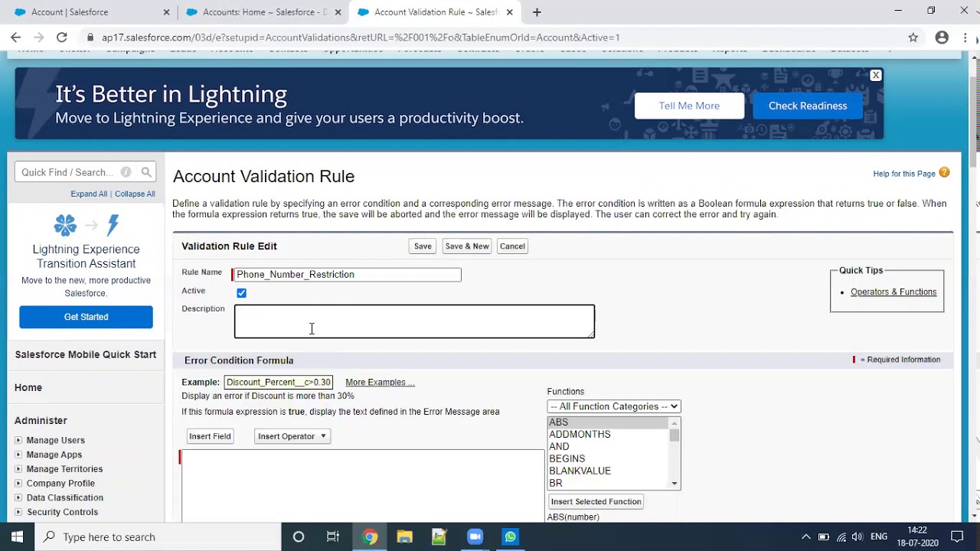Open the notification center icon
Image resolution: width=980 pixels, height=551 pixels.
957,536
